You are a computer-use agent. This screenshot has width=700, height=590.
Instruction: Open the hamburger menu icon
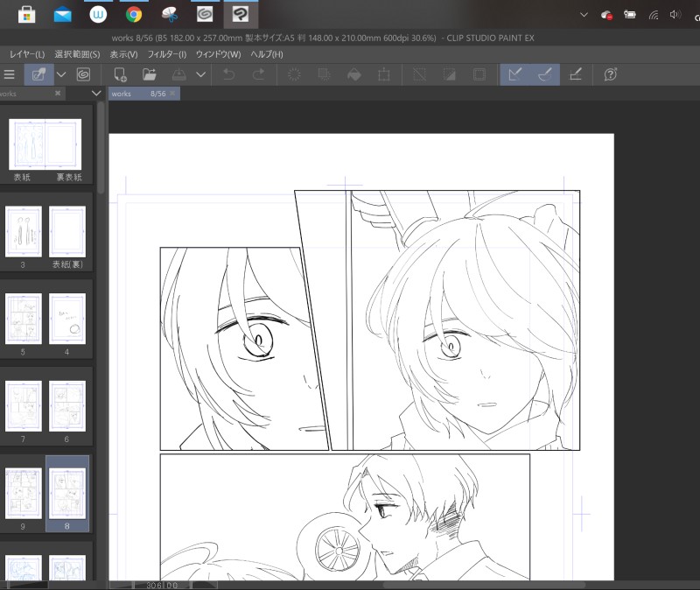click(x=9, y=74)
